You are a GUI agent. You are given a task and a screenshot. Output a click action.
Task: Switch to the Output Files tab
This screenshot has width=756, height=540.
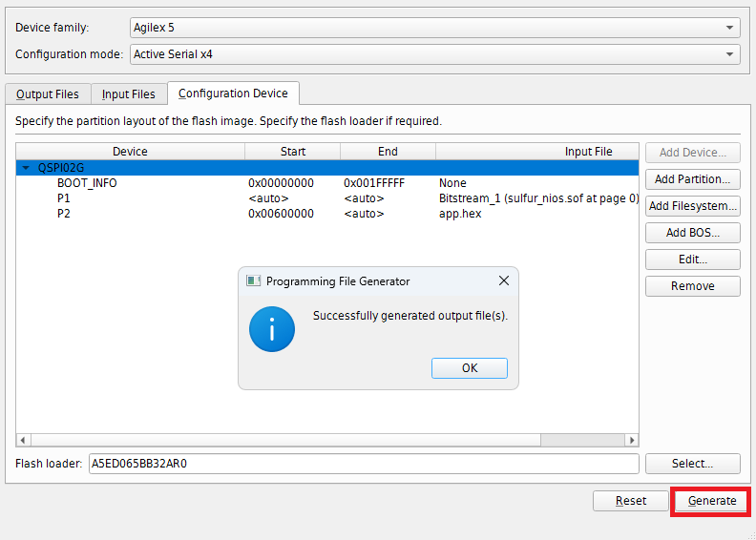[48, 94]
